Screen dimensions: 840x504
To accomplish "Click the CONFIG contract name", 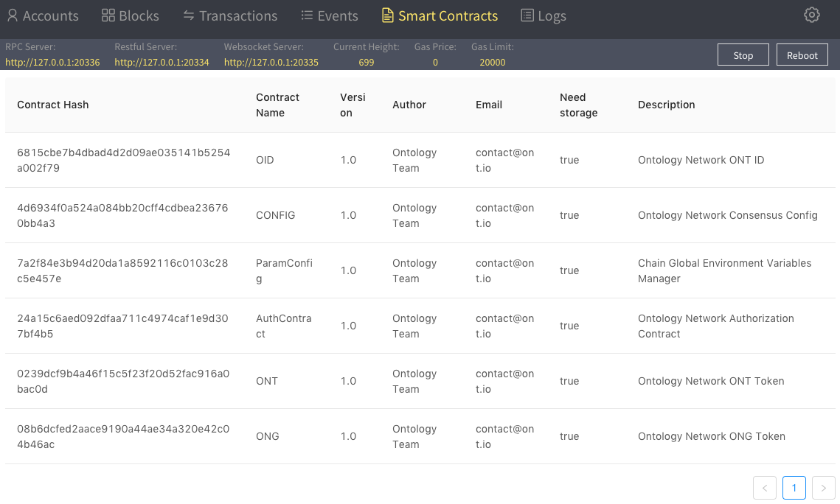I will 275,215.
